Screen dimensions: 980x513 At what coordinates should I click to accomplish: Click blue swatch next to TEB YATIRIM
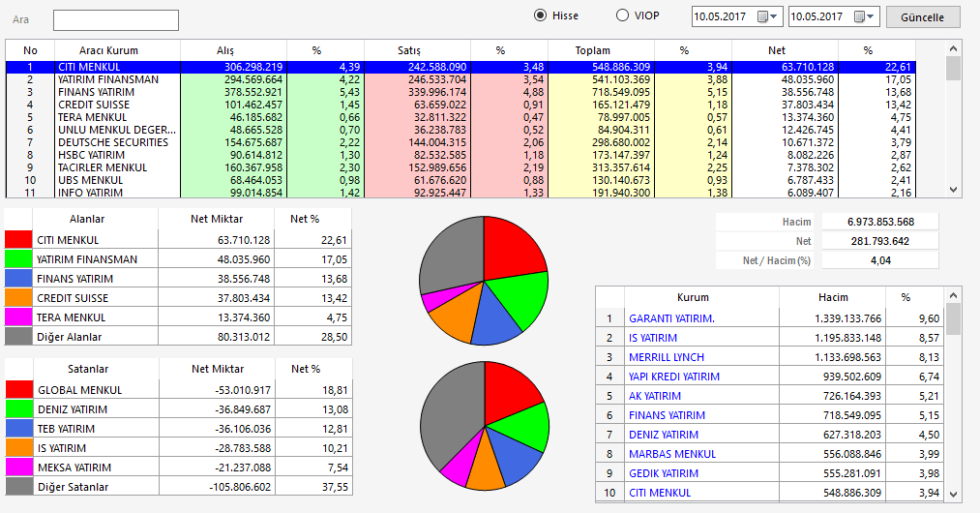point(18,429)
